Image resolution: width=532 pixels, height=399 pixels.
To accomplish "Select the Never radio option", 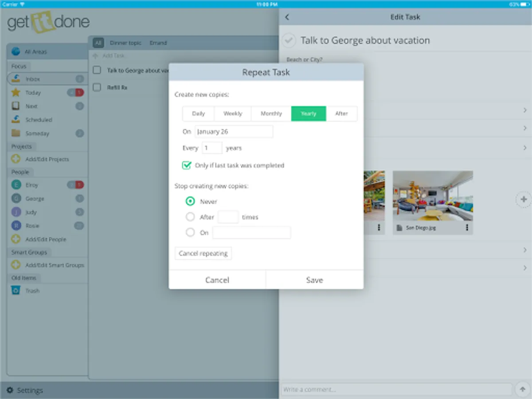I will point(190,202).
